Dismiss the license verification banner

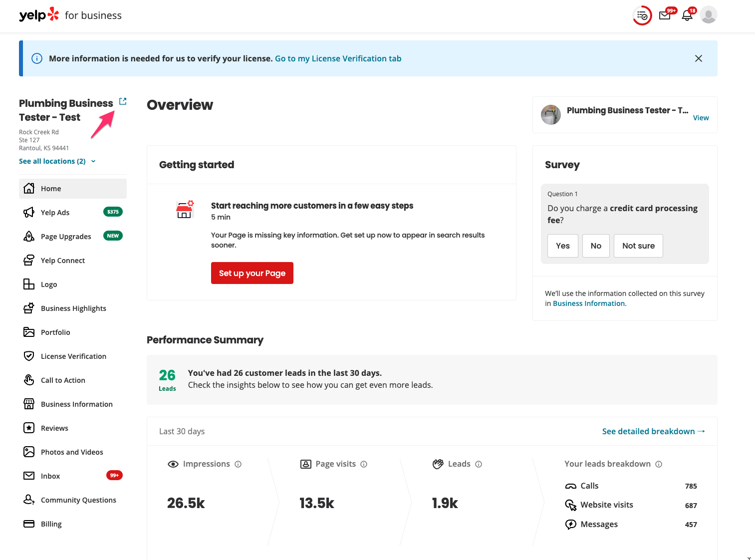click(699, 58)
